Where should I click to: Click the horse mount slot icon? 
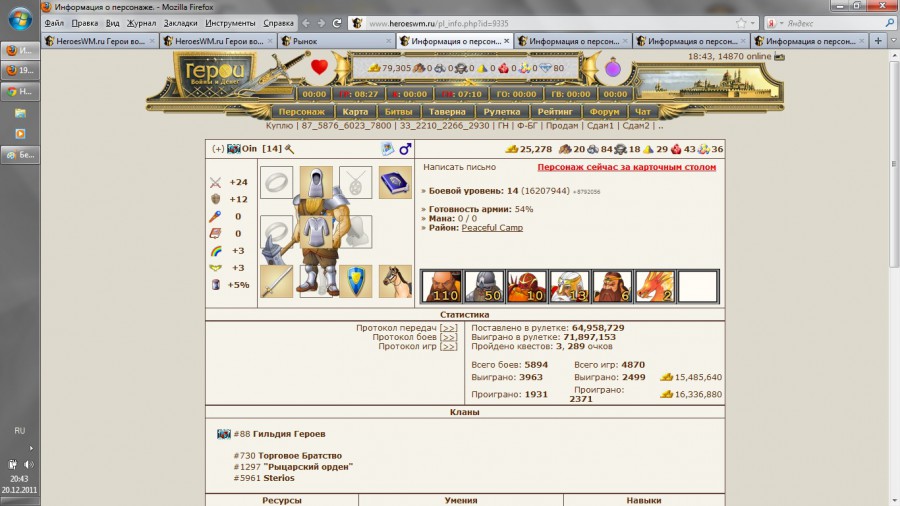click(x=395, y=281)
